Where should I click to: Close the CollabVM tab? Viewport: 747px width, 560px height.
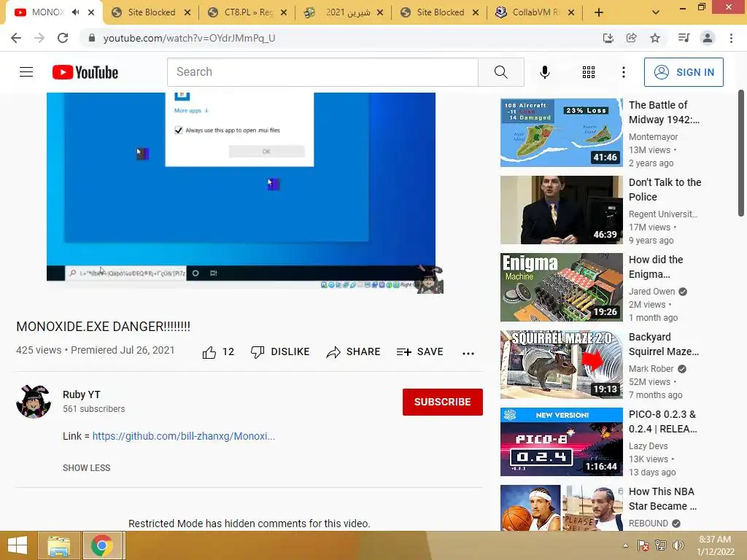571,12
